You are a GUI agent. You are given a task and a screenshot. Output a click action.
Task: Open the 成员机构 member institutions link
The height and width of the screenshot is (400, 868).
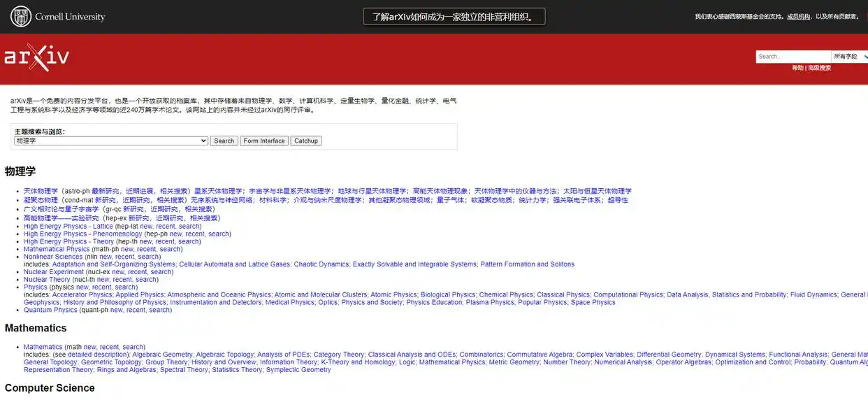pos(799,17)
